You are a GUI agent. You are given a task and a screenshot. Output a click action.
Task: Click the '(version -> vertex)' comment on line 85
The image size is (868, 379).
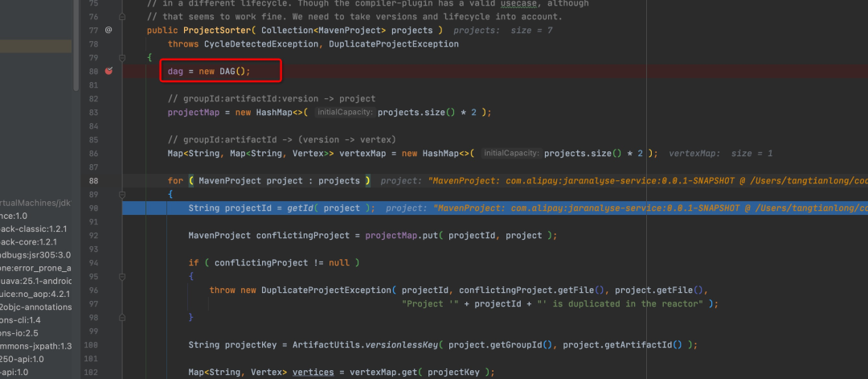click(346, 140)
